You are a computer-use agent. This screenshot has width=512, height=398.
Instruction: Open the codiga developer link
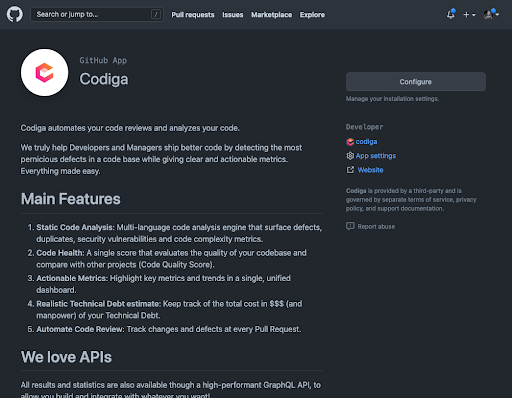[x=366, y=142]
